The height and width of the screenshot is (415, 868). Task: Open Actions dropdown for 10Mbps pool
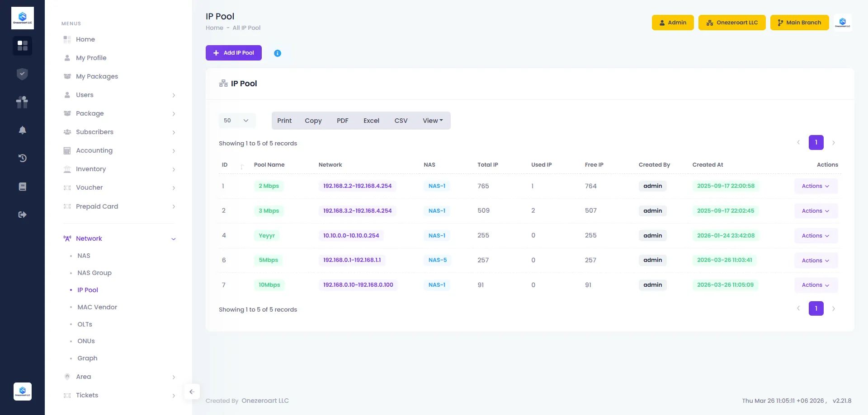coord(816,285)
